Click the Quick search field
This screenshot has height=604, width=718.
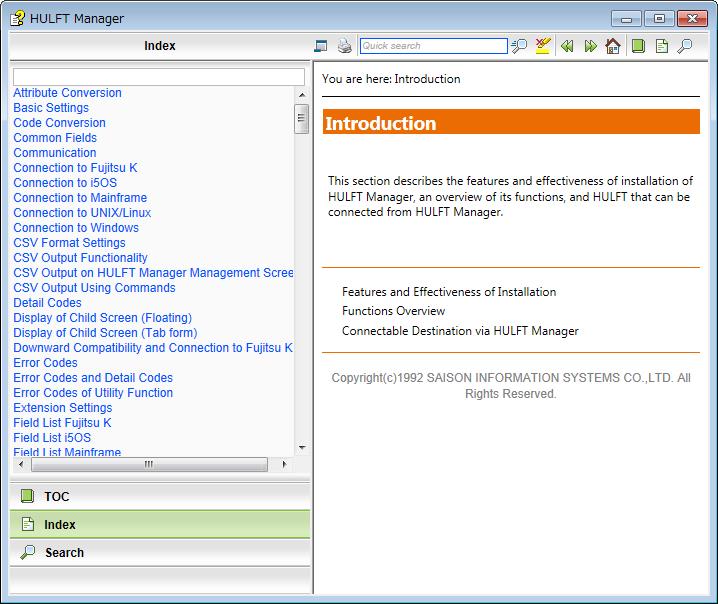pyautogui.click(x=434, y=46)
